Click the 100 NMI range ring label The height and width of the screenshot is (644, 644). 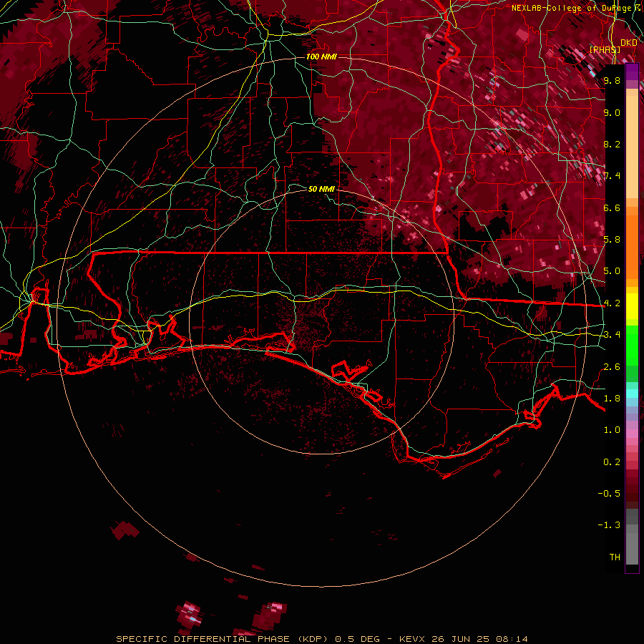coord(321,57)
